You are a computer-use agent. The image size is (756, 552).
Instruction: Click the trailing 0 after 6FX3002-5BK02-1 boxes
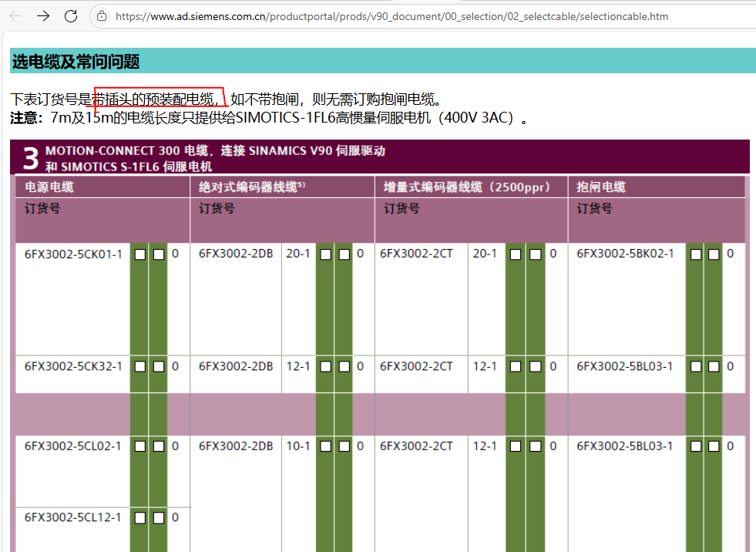pyautogui.click(x=730, y=254)
